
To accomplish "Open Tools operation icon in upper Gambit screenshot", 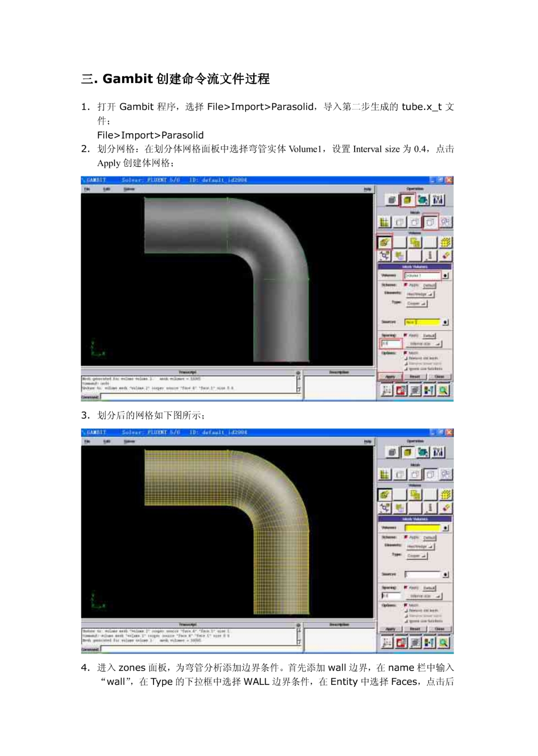I will (x=438, y=200).
